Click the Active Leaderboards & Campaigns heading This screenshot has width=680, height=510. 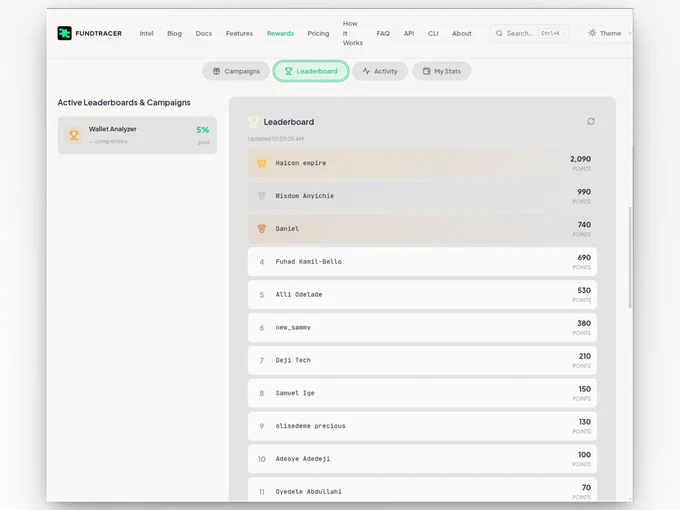124,102
